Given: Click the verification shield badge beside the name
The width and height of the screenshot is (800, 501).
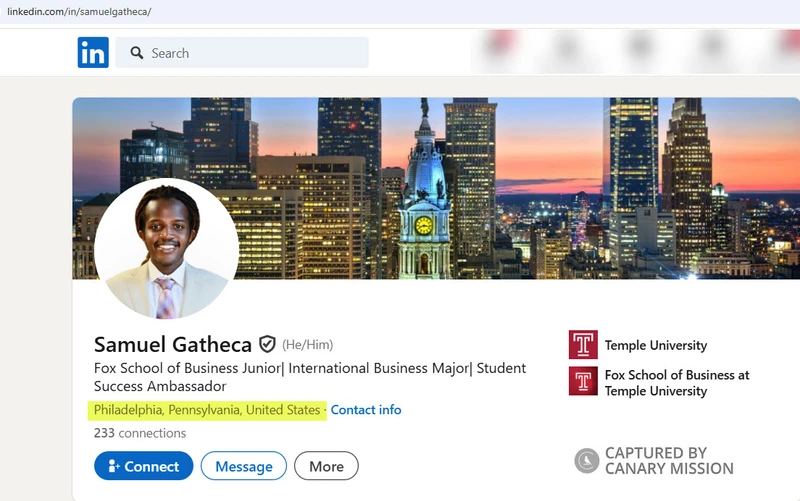Looking at the screenshot, I should pos(267,344).
